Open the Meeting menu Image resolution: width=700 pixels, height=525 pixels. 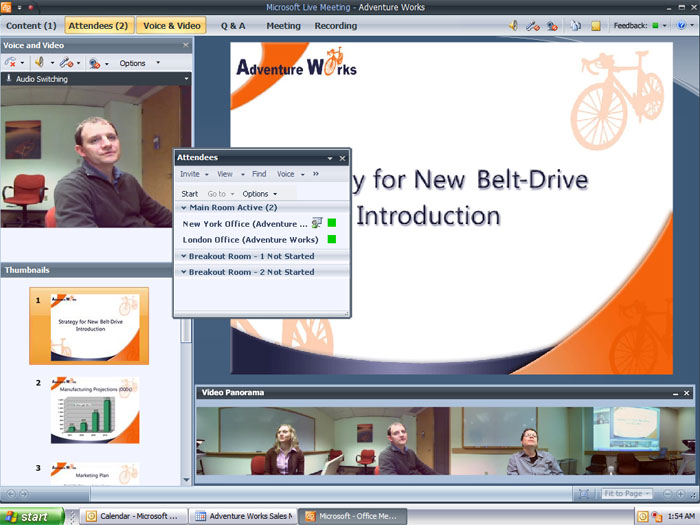coord(283,26)
